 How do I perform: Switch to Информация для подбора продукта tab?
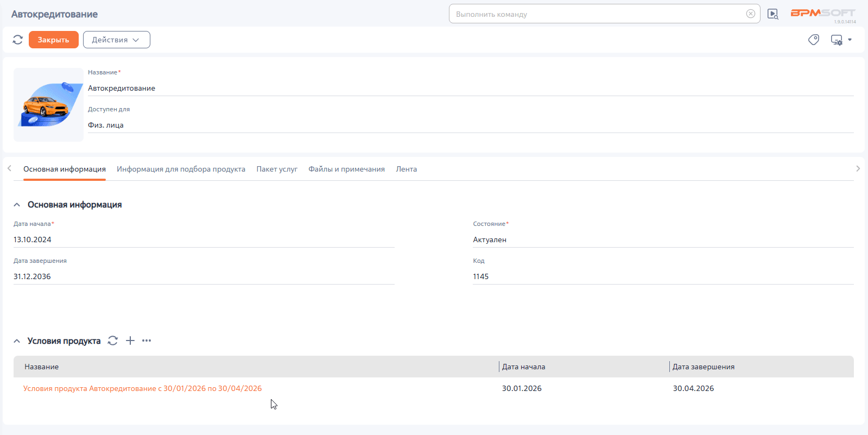181,169
